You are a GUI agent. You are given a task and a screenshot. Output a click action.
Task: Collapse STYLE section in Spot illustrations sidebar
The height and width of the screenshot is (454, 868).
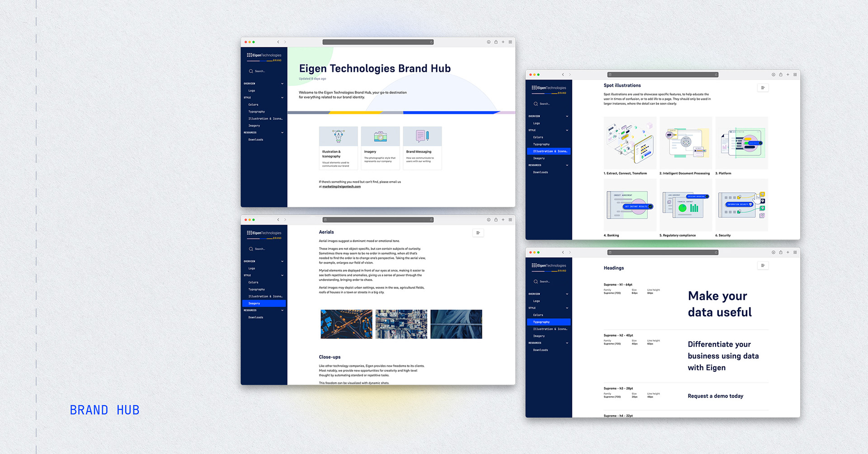567,130
